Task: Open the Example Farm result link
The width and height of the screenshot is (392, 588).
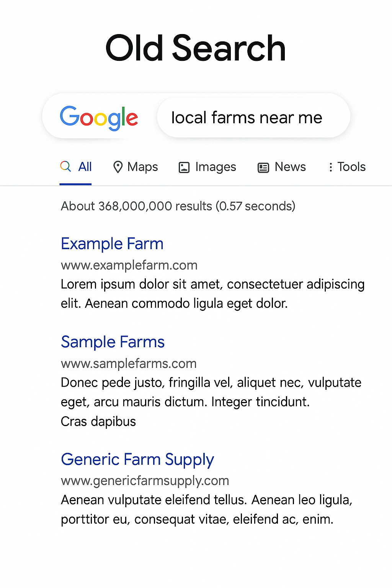Action: point(112,244)
